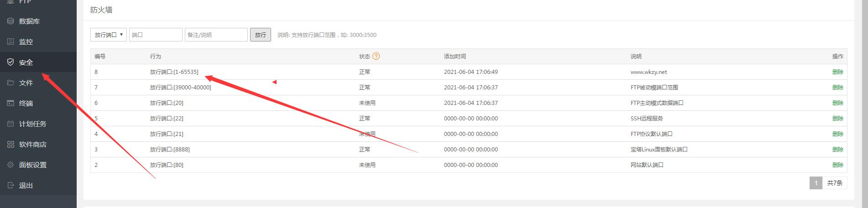Delete the website port 80 rule
The image size is (868, 208).
click(x=837, y=165)
